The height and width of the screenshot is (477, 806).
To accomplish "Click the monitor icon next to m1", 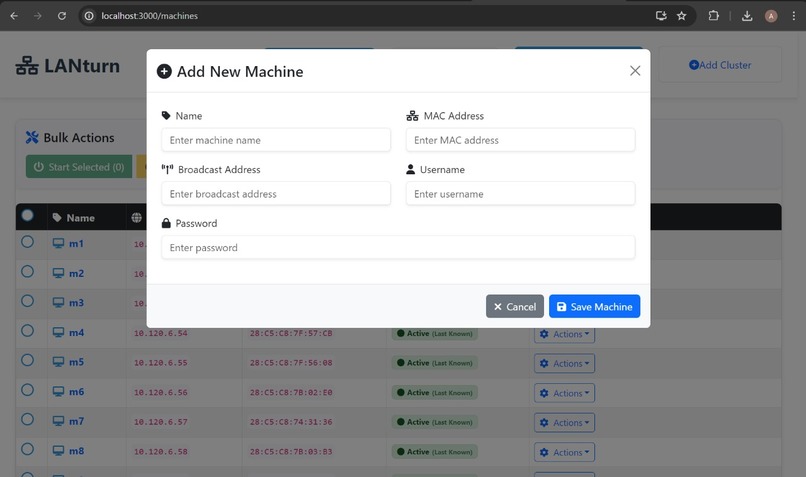I will pyautogui.click(x=58, y=244).
